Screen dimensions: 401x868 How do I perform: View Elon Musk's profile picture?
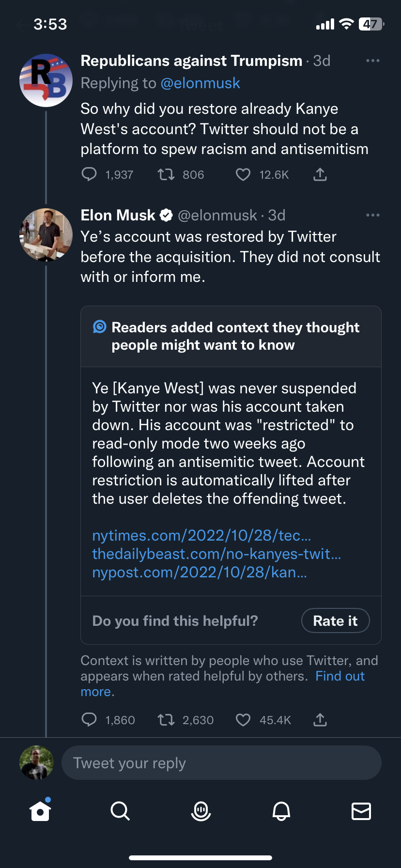pyautogui.click(x=46, y=235)
